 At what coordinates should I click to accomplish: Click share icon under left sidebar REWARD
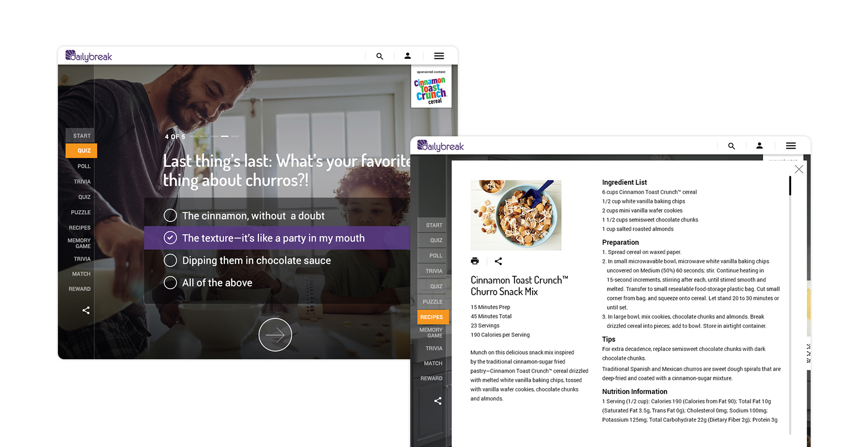coord(86,310)
